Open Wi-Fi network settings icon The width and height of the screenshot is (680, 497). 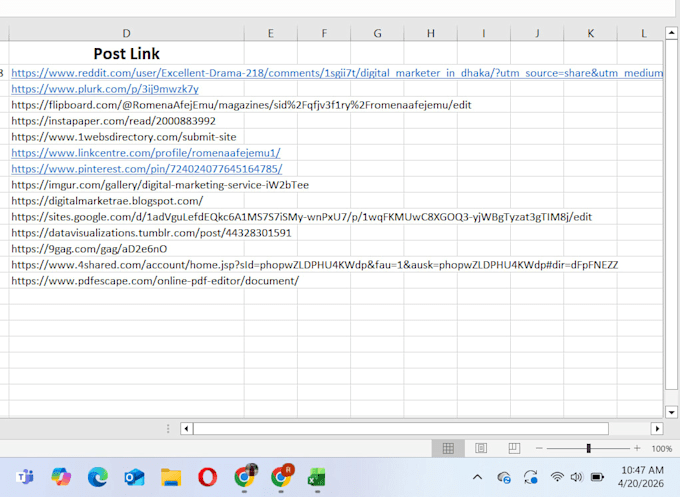click(x=557, y=477)
